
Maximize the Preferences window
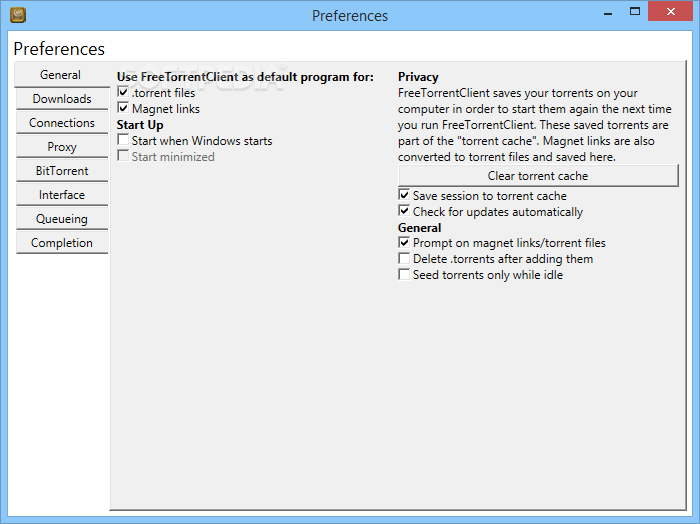point(635,12)
